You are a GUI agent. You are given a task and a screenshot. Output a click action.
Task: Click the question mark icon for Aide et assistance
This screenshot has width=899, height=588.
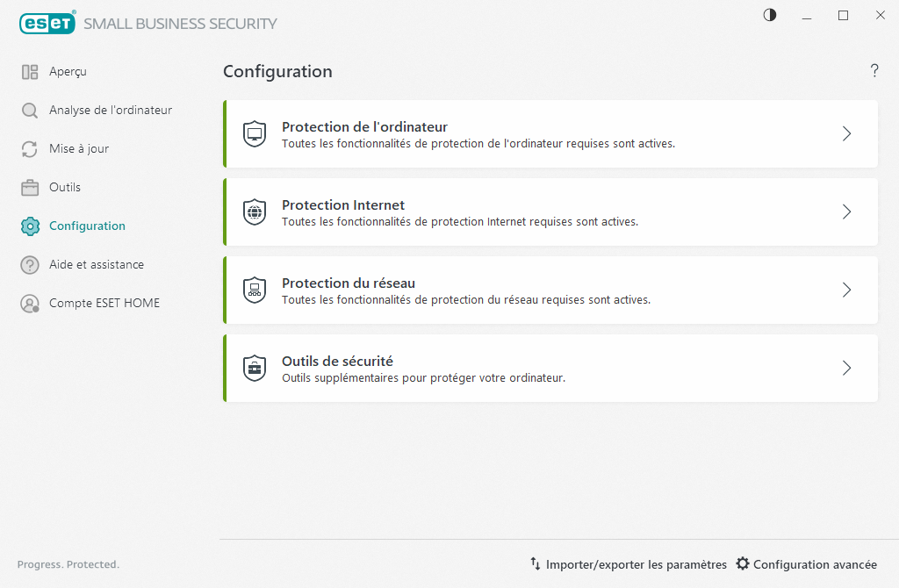tap(30, 265)
